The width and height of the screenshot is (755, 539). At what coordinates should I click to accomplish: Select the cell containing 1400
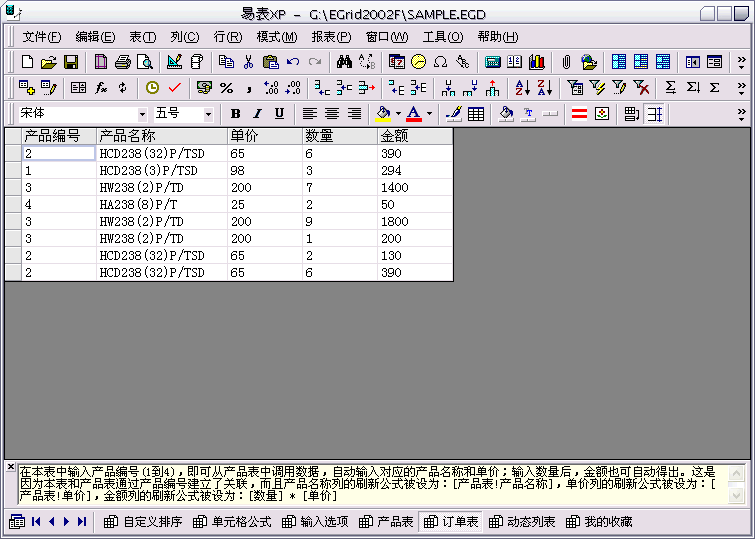pyautogui.click(x=415, y=187)
